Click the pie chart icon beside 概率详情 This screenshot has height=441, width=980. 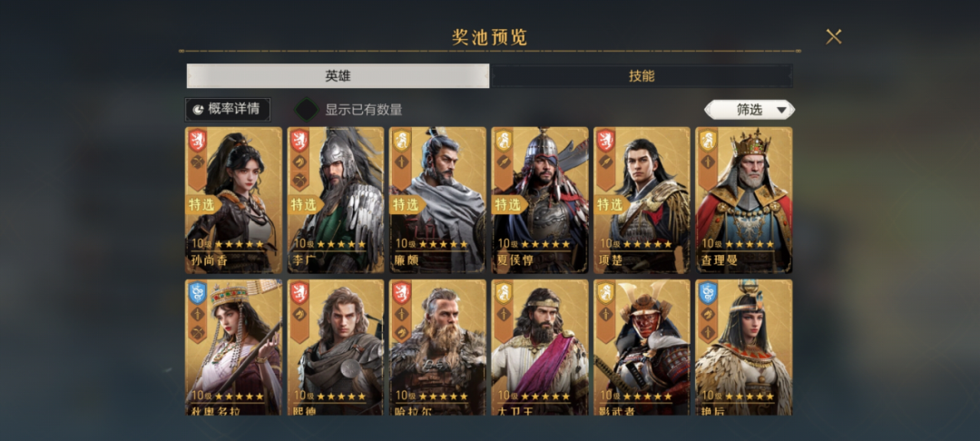click(198, 110)
